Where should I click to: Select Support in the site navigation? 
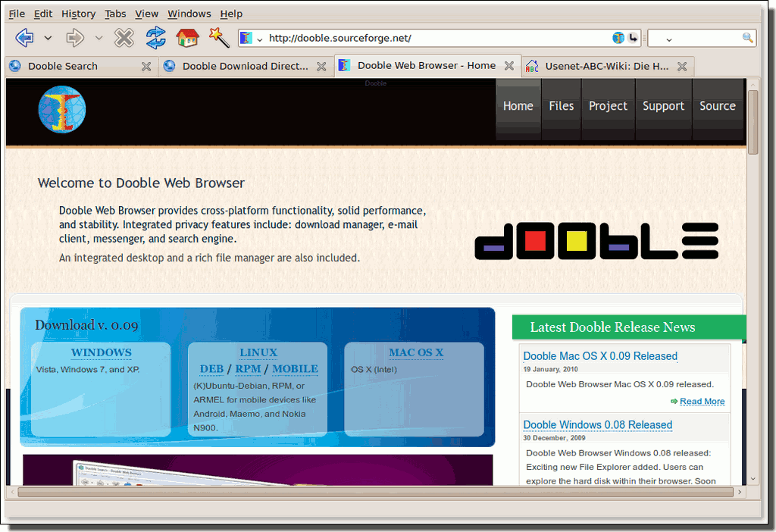coord(663,106)
